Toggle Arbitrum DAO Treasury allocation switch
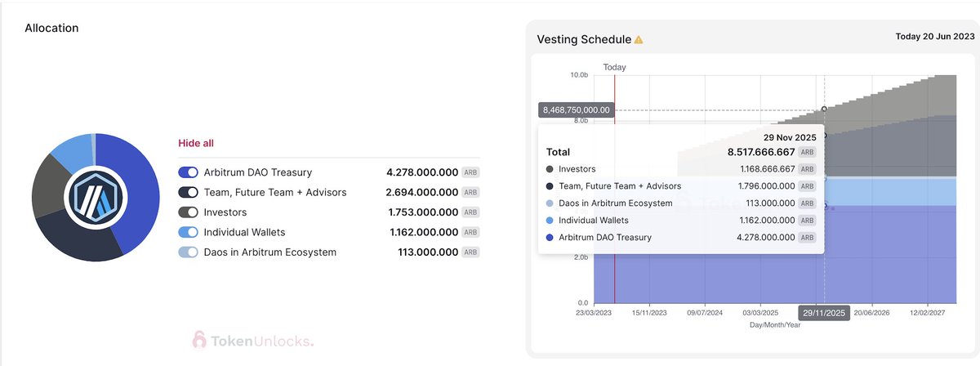Image resolution: width=980 pixels, height=366 pixels. pos(189,172)
